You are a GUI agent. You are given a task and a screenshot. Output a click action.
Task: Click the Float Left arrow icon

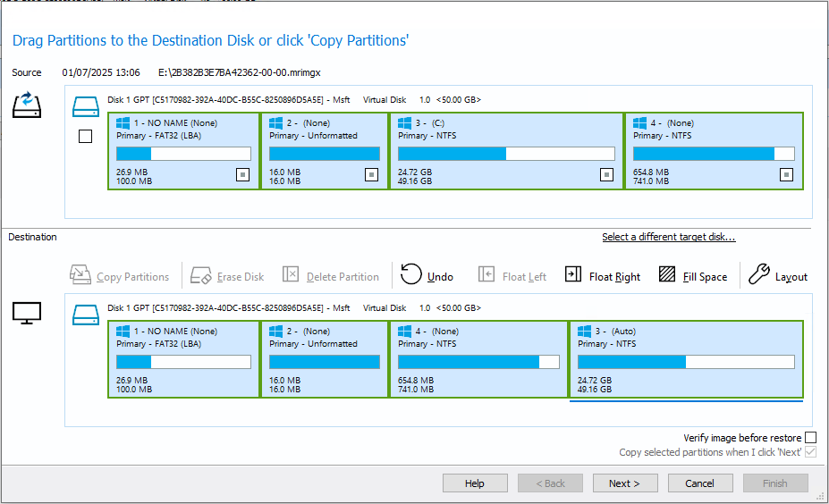486,274
